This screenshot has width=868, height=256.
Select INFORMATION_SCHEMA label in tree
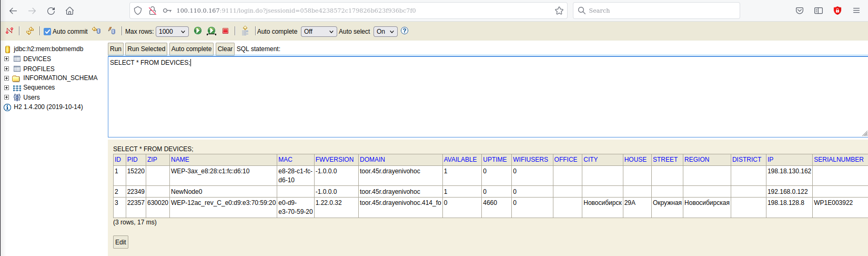[x=60, y=78]
